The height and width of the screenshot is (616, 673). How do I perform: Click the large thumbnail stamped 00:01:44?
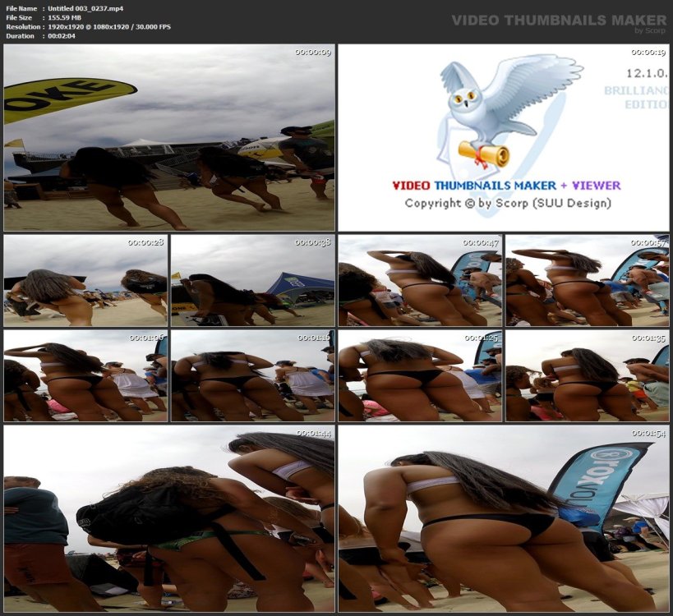click(169, 518)
